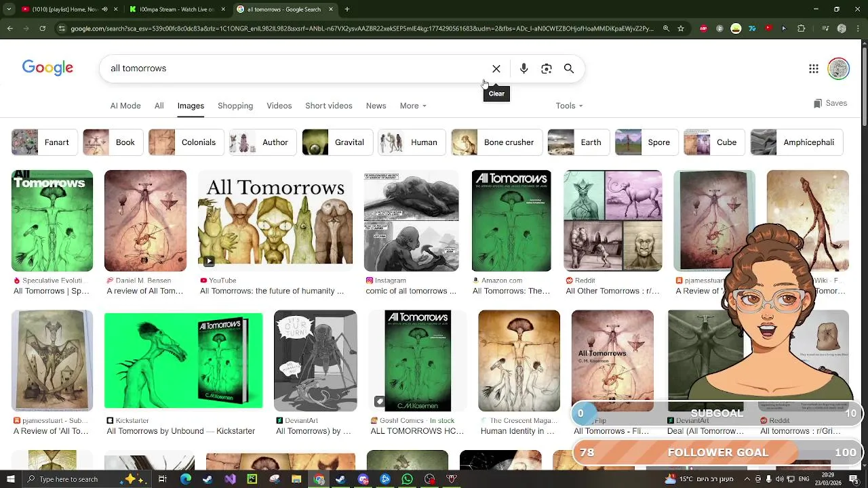Filter images by the Author chip

(x=262, y=142)
